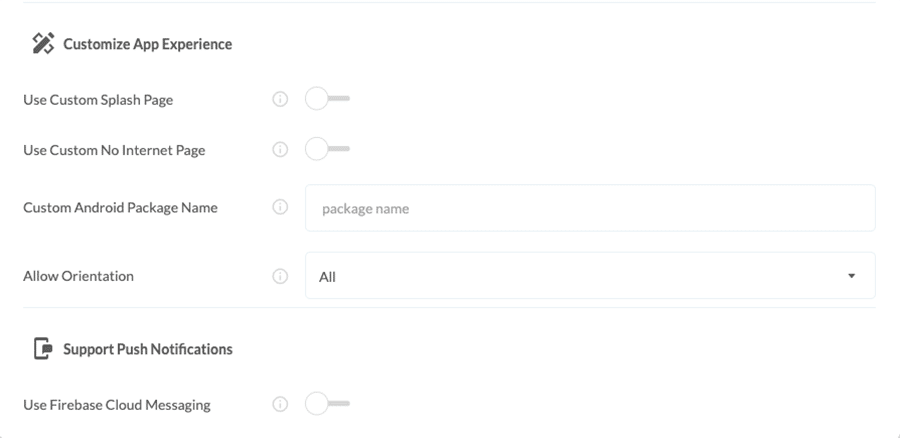Click the Allow Orientation label text
This screenshot has height=438, width=900.
point(78,276)
